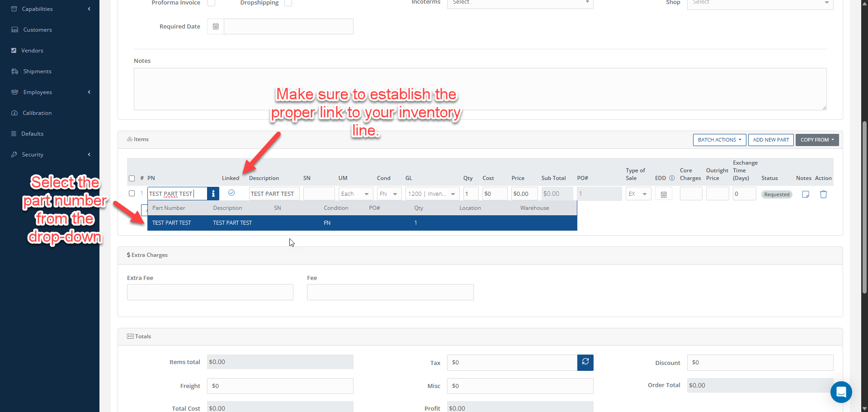The height and width of the screenshot is (412, 868).
Task: Toggle the select-all items header checkbox
Action: (132, 178)
